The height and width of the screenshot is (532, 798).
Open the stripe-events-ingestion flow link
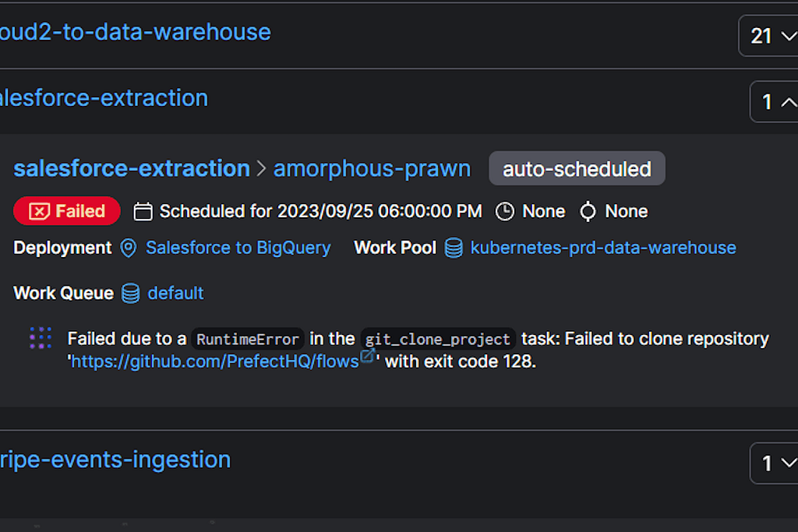click(115, 460)
